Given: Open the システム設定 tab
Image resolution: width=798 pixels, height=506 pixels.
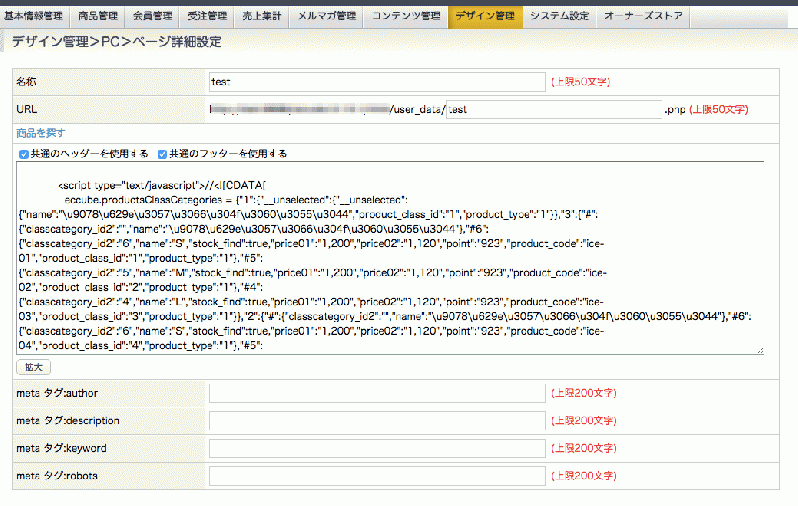Looking at the screenshot, I should pyautogui.click(x=559, y=16).
